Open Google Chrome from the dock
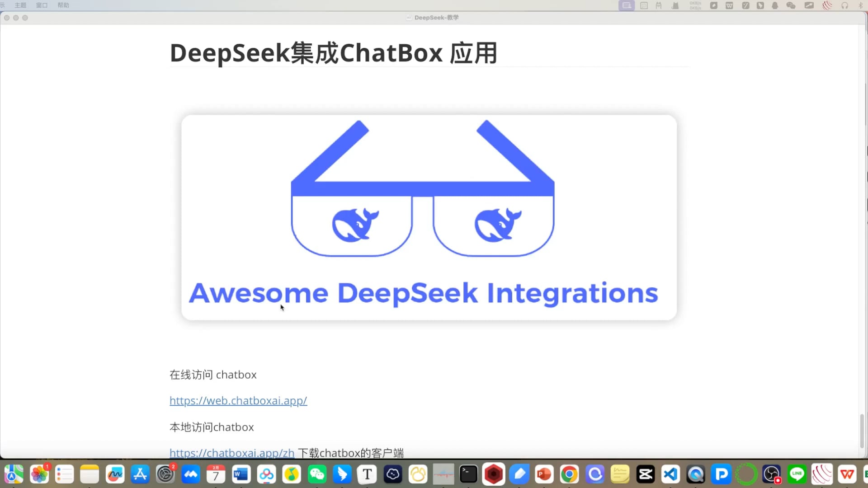This screenshot has height=488, width=868. pyautogui.click(x=569, y=474)
